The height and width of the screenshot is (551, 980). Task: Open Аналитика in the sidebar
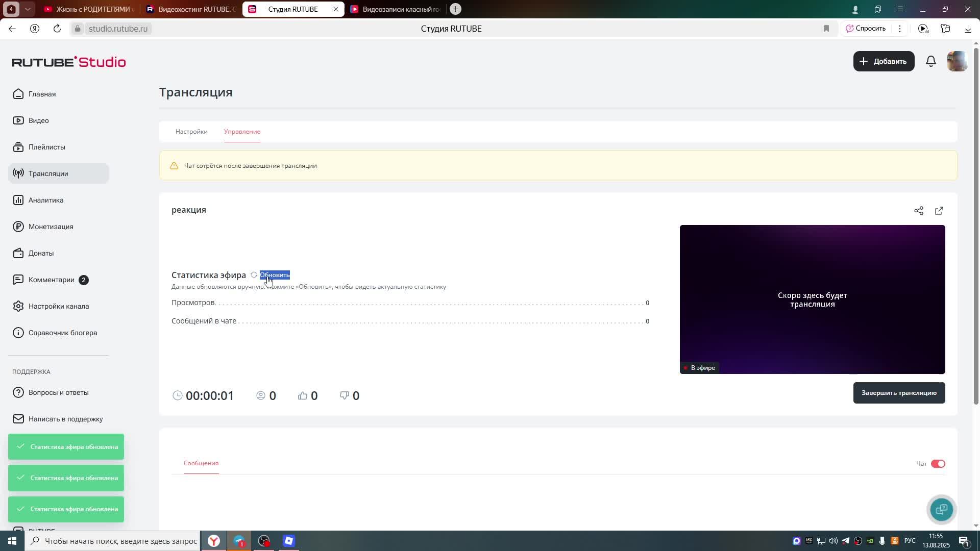pyautogui.click(x=46, y=200)
